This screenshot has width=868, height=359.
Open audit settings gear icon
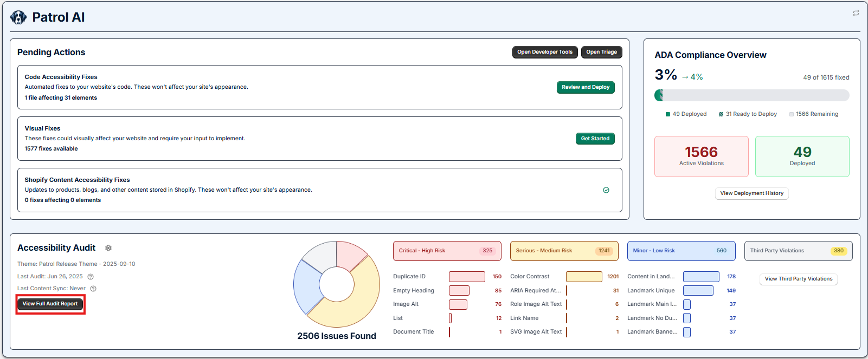[x=108, y=248]
